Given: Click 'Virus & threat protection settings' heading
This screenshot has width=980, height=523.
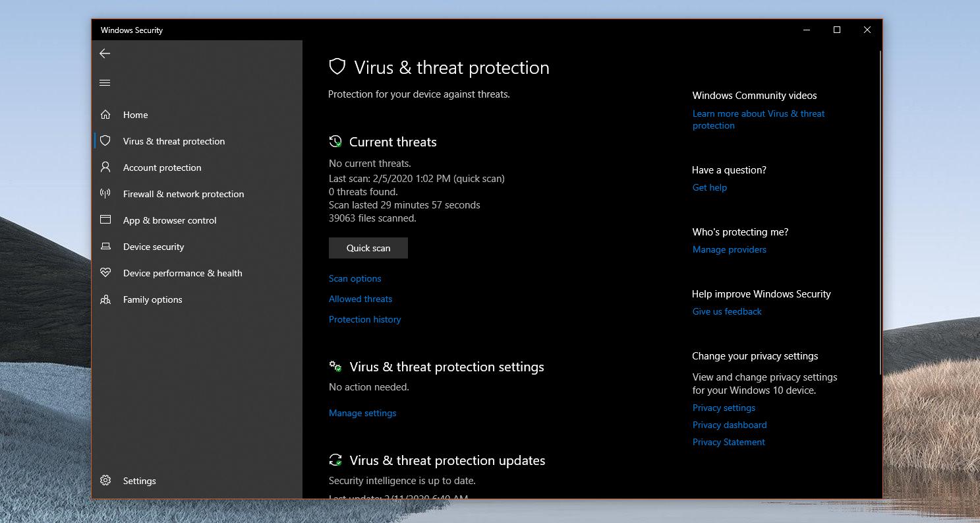Looking at the screenshot, I should 447,367.
